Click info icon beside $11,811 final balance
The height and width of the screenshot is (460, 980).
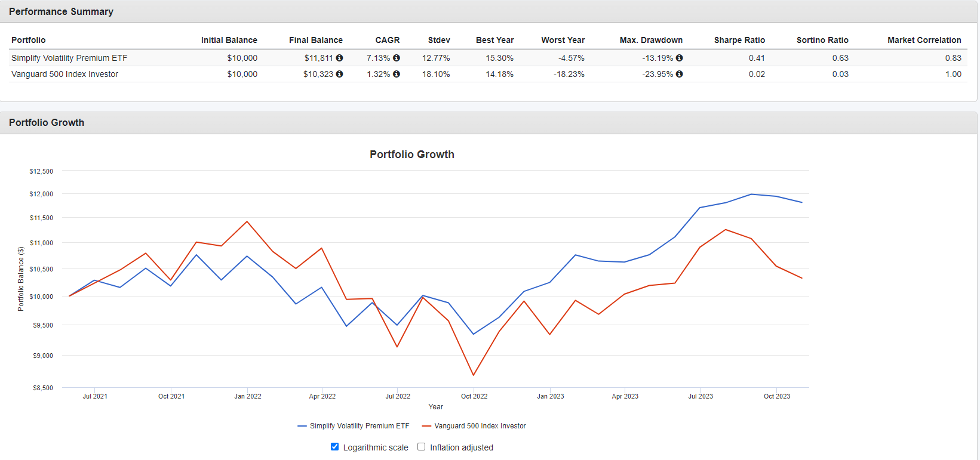pos(339,58)
